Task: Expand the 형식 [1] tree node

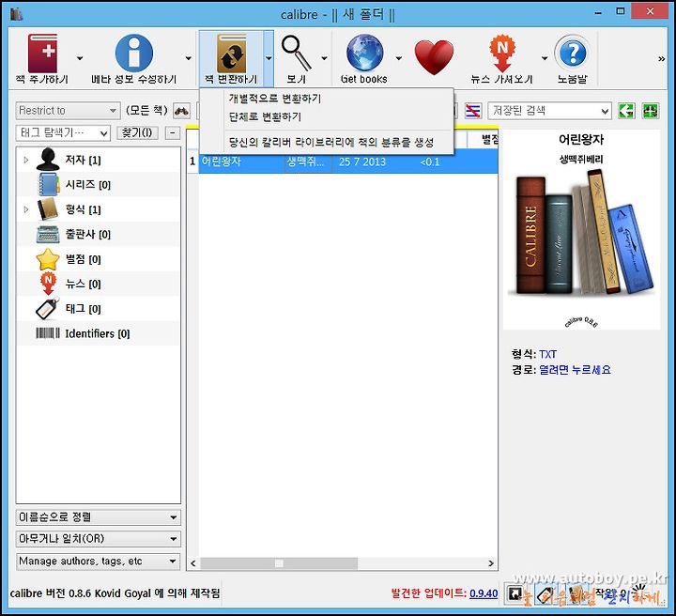Action: click(x=26, y=209)
